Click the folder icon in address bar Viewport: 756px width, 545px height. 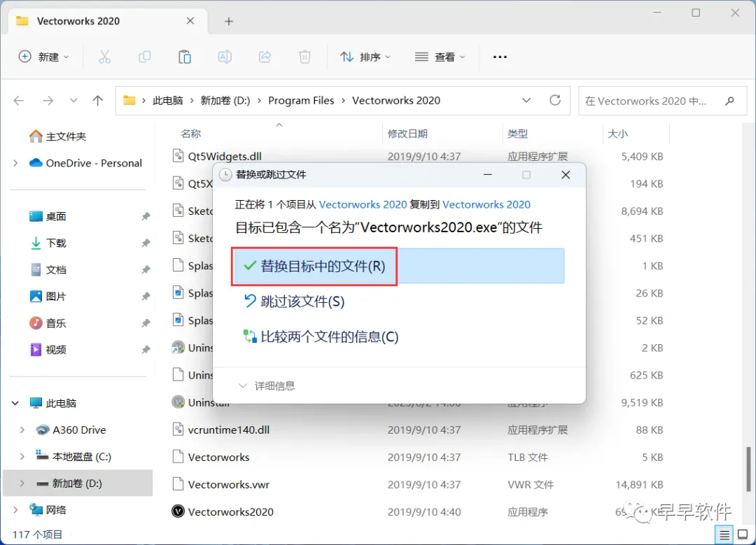[129, 100]
